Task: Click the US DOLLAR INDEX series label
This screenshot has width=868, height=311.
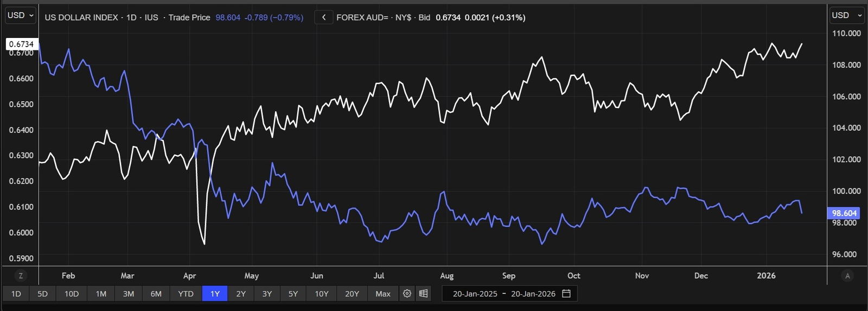Action: [81, 17]
